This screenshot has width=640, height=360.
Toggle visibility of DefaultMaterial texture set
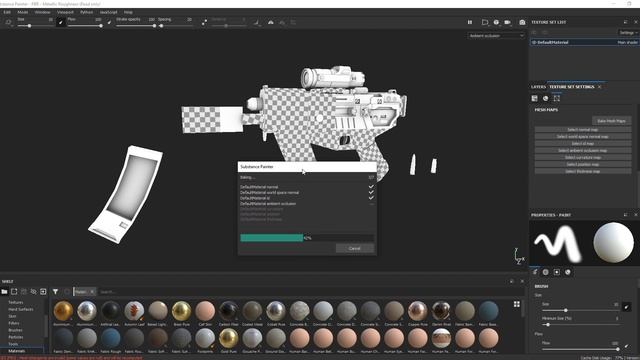point(534,42)
